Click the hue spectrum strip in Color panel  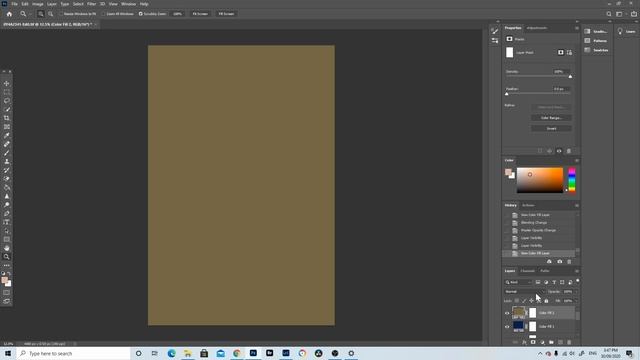pyautogui.click(x=572, y=180)
